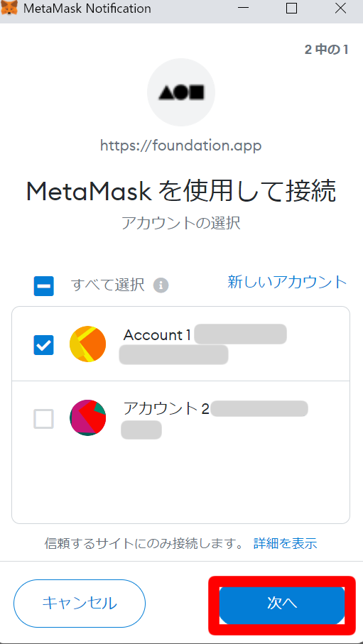The width and height of the screenshot is (363, 644).
Task: Uncheck the Account 1 checkbox
Action: pyautogui.click(x=43, y=345)
